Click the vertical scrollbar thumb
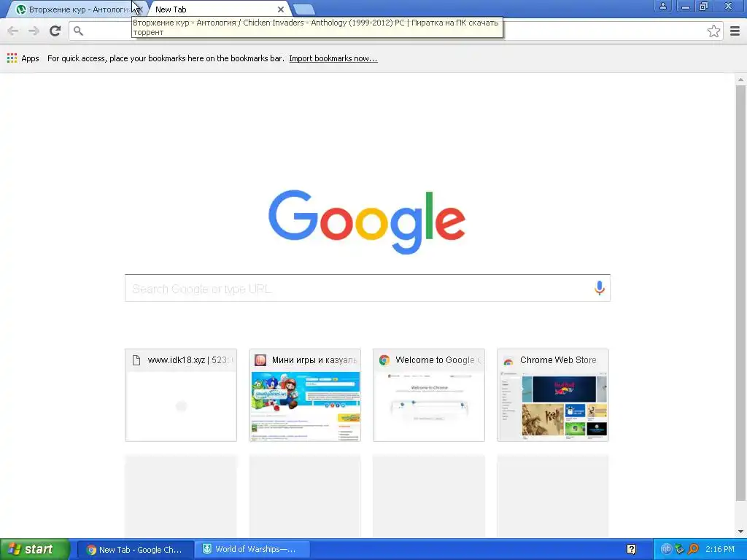Viewport: 747px width, 560px height. point(740,293)
